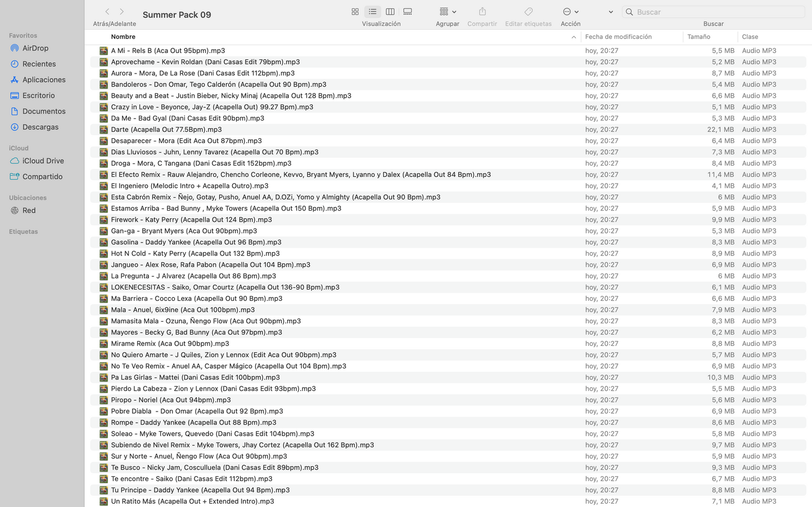Switch to column view mode

pos(390,12)
